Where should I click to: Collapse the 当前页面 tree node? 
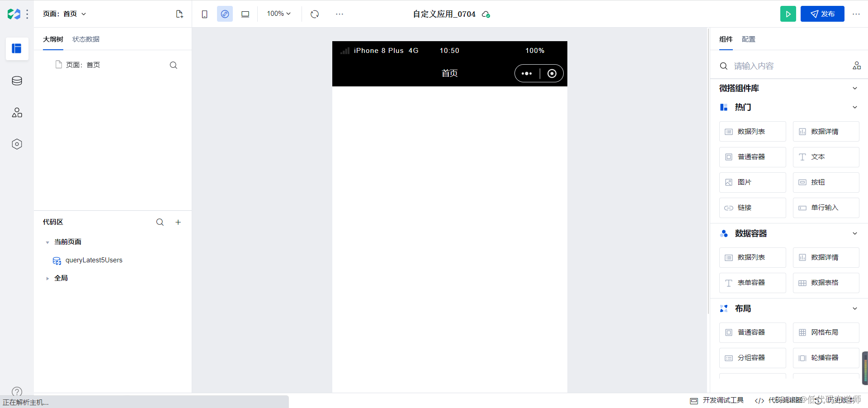point(47,242)
